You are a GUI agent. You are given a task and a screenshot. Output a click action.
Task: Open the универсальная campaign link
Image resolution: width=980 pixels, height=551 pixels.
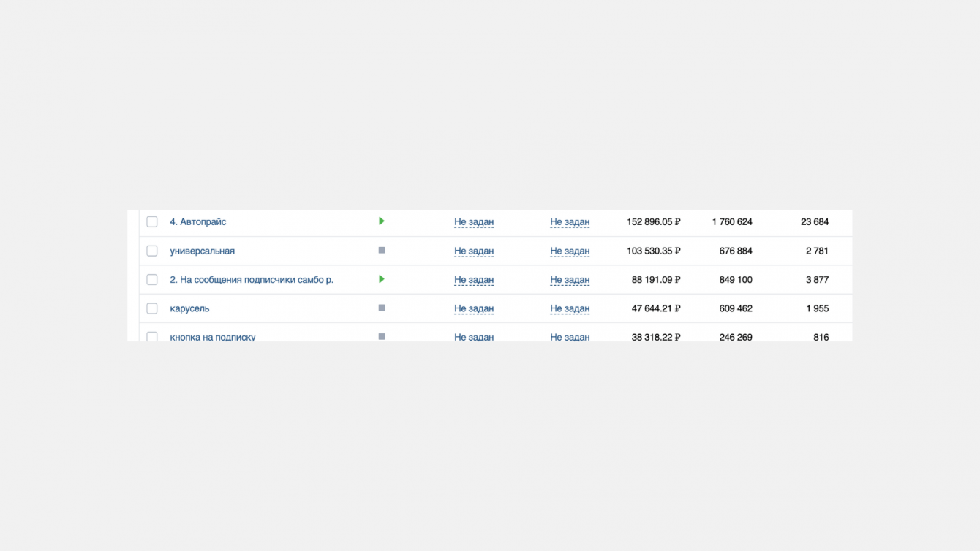pyautogui.click(x=203, y=251)
